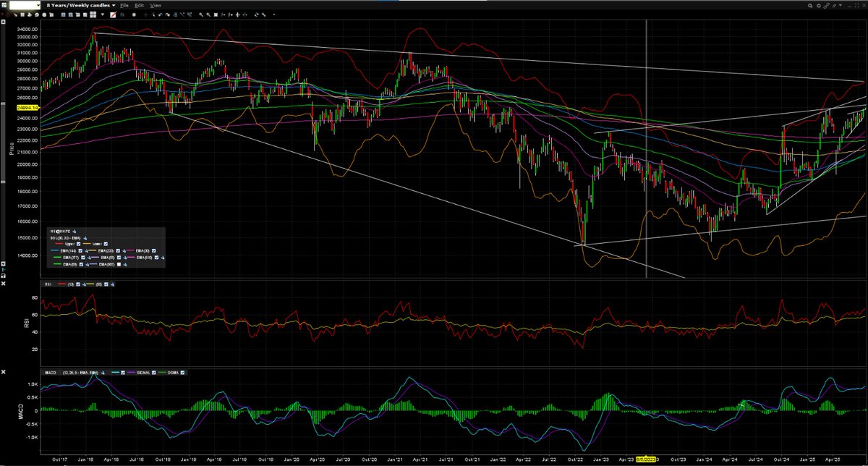Select the red trendline drawing tool icon
868x466 pixels.
tap(113, 14)
